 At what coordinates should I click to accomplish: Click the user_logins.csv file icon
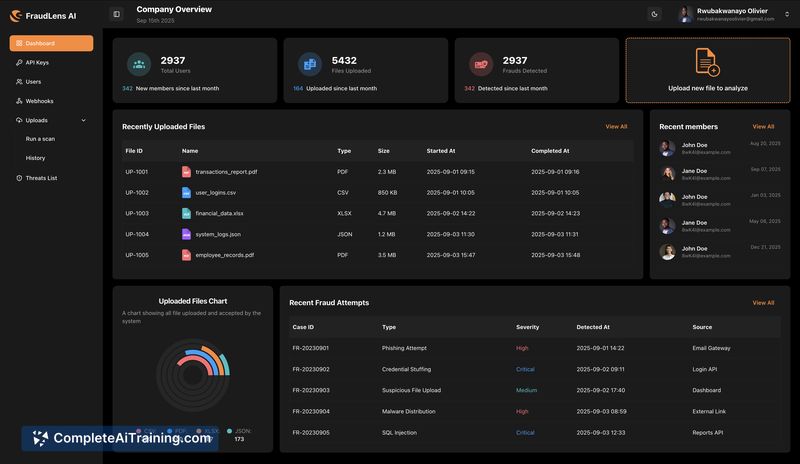(x=186, y=193)
